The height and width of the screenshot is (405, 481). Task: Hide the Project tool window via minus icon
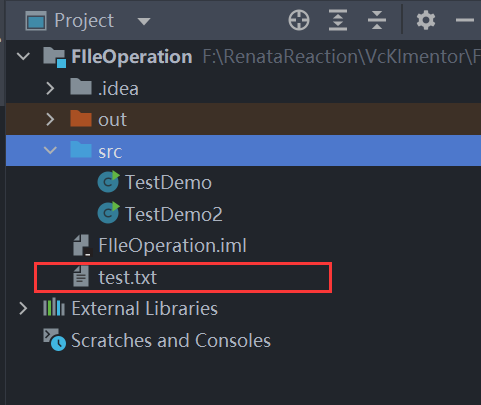tap(465, 20)
